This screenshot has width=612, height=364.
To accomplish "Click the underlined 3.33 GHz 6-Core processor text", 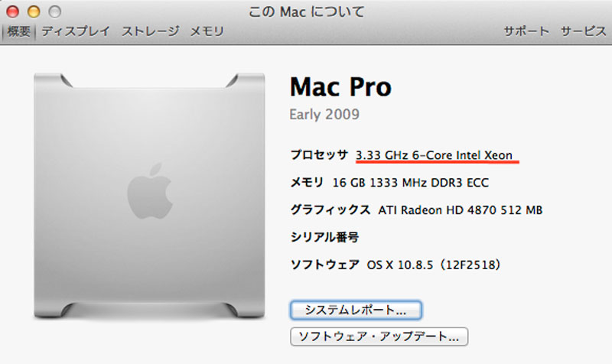I will point(434,155).
